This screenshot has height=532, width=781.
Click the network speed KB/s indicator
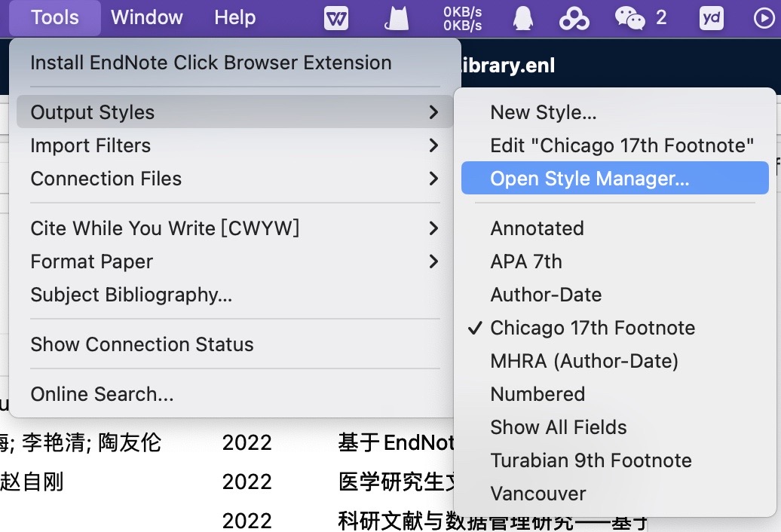click(463, 18)
